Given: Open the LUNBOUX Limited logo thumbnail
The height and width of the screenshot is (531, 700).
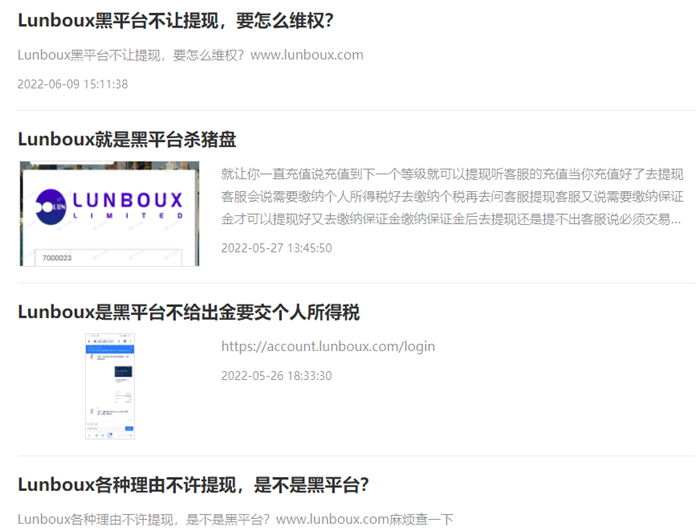Looking at the screenshot, I should click(x=109, y=214).
